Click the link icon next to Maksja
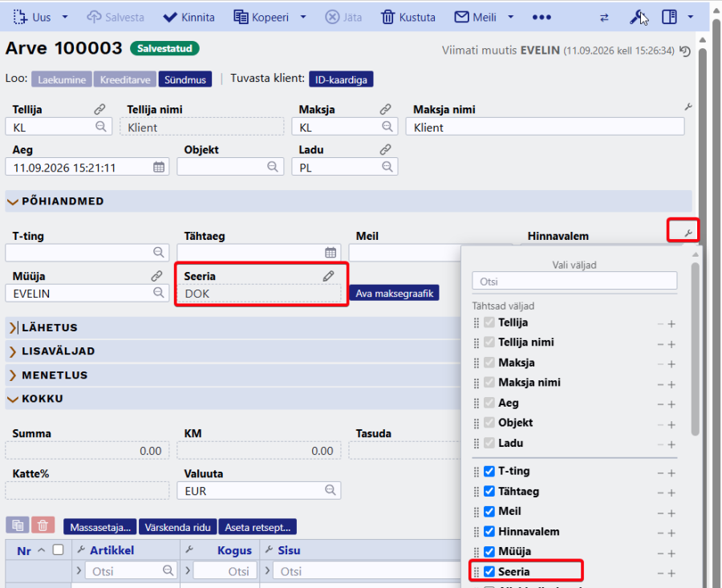722x588 pixels. [x=385, y=109]
